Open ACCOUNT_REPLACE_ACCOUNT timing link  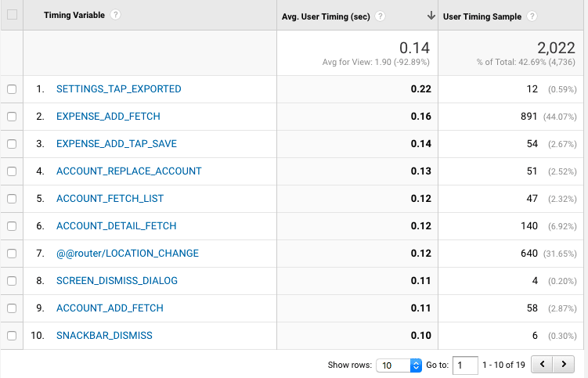[x=128, y=171]
